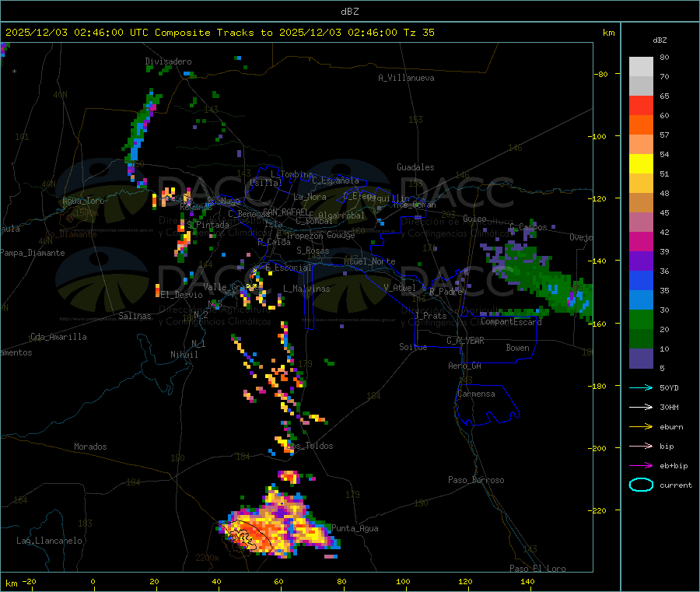The image size is (700, 592).
Task: Click the Morados map label
Action: (x=90, y=447)
